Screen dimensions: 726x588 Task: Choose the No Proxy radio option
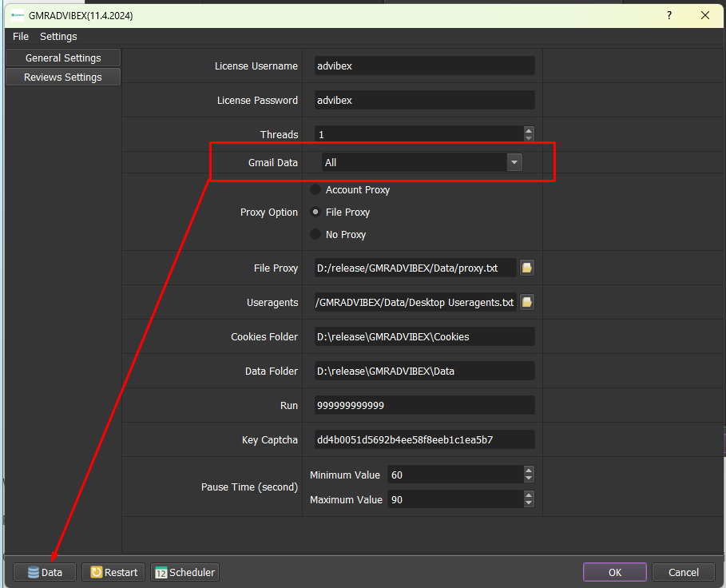(x=316, y=235)
